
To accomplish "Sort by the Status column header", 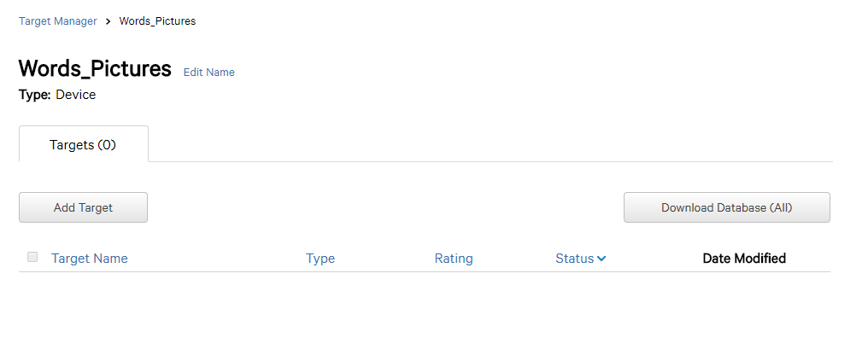I will click(575, 259).
